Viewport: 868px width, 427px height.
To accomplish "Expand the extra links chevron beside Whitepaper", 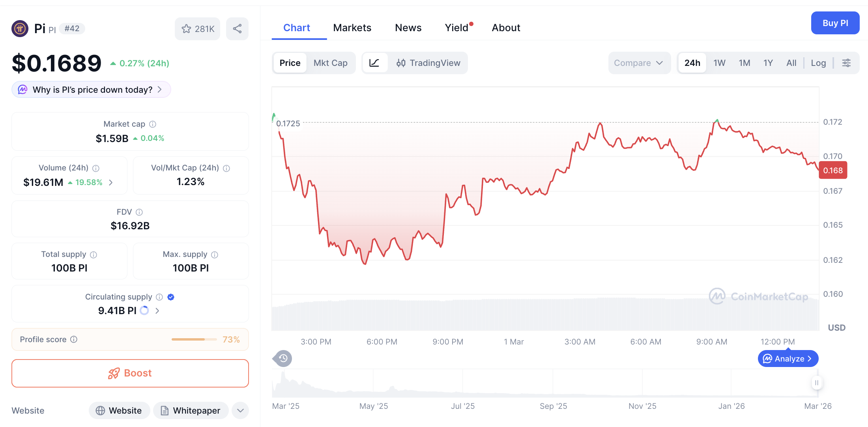I will (240, 410).
